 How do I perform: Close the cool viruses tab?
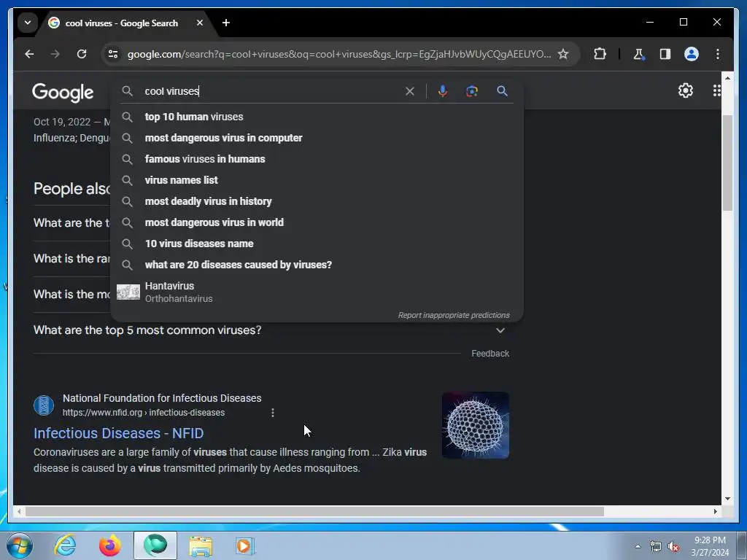tap(200, 23)
